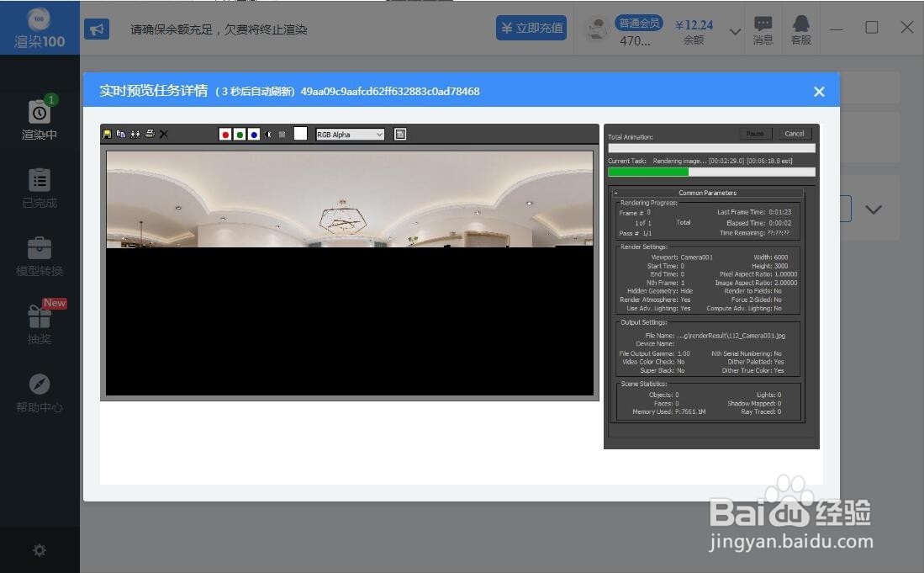Click the Recharge Now (立即充值) button
924x573 pixels.
531,28
